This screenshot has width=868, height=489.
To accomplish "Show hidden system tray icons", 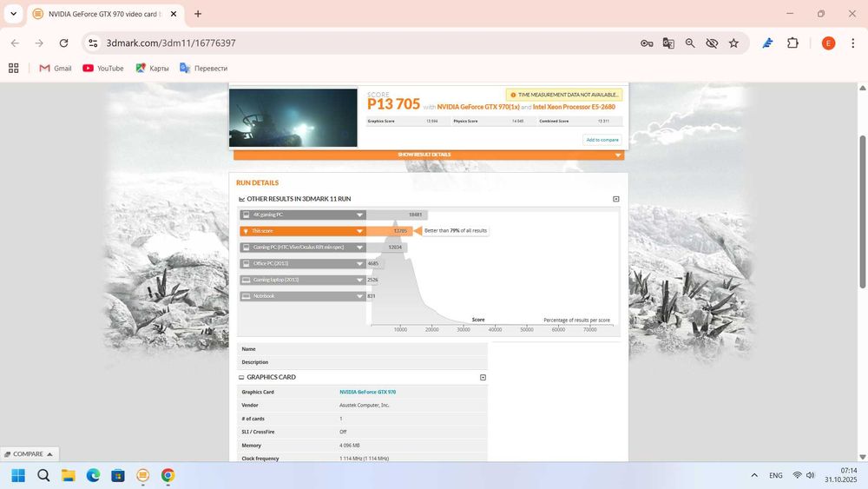I will (754, 475).
